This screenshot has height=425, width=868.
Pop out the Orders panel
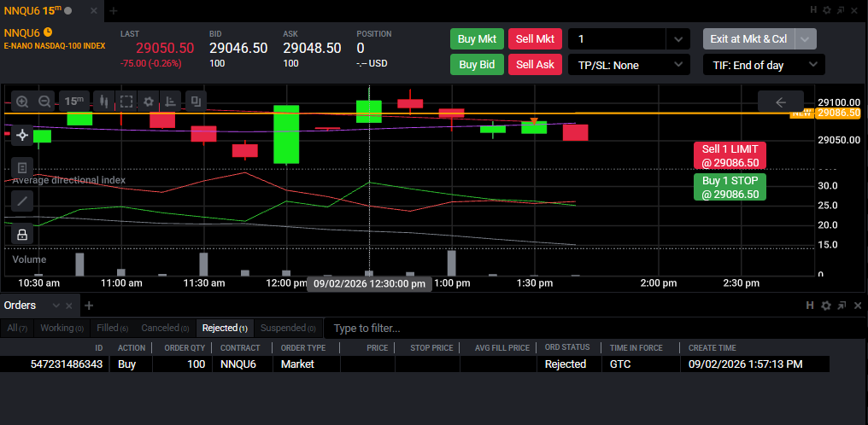(x=842, y=305)
